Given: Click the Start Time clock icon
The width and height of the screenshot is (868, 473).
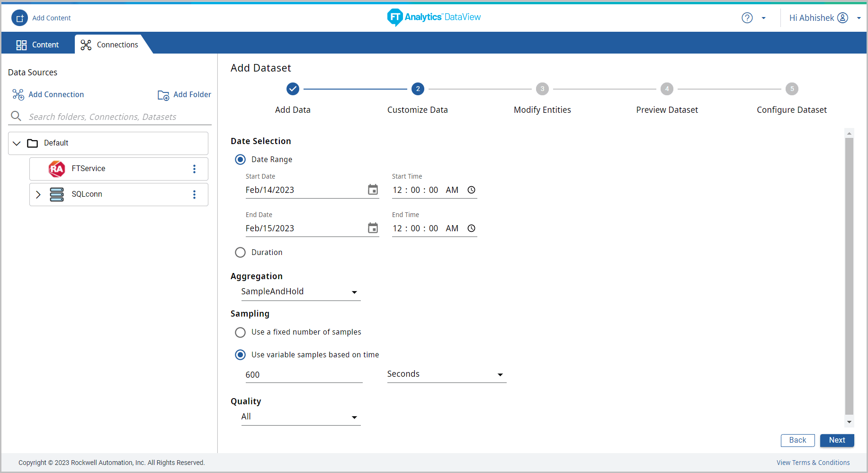Looking at the screenshot, I should point(471,190).
